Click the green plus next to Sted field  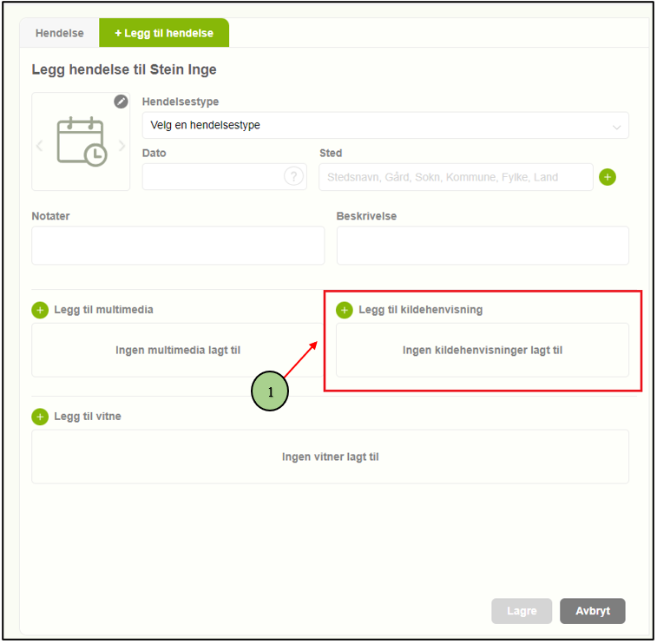pos(608,177)
